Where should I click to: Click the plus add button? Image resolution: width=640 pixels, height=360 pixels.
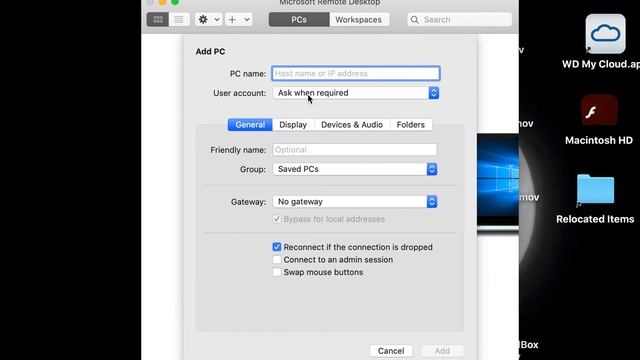[232, 20]
